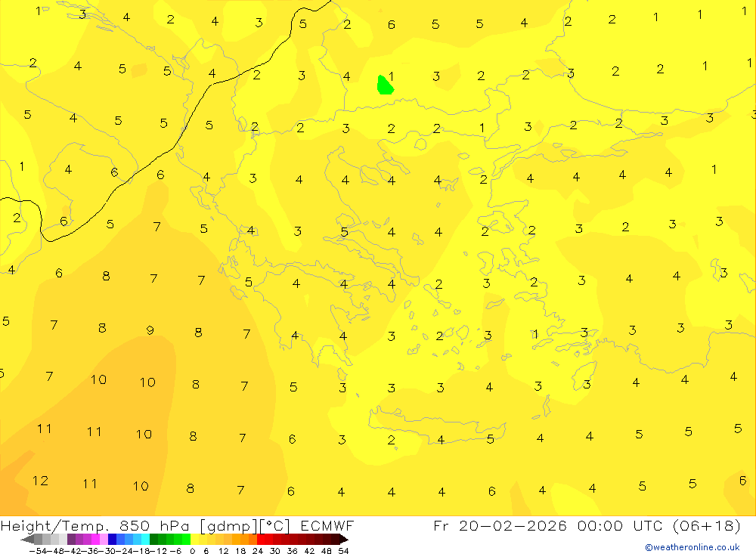The width and height of the screenshot is (756, 554).
Task: Click the '12' temperature value on the map
Action: 40,481
